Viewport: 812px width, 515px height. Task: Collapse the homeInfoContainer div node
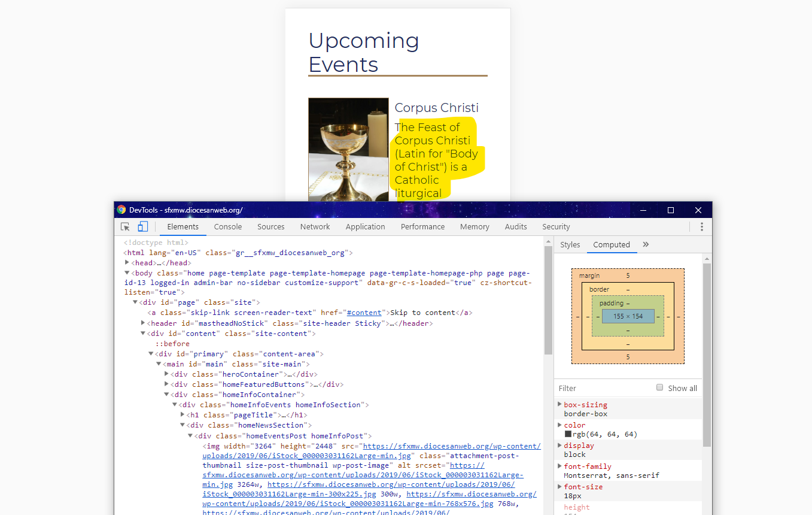click(167, 395)
